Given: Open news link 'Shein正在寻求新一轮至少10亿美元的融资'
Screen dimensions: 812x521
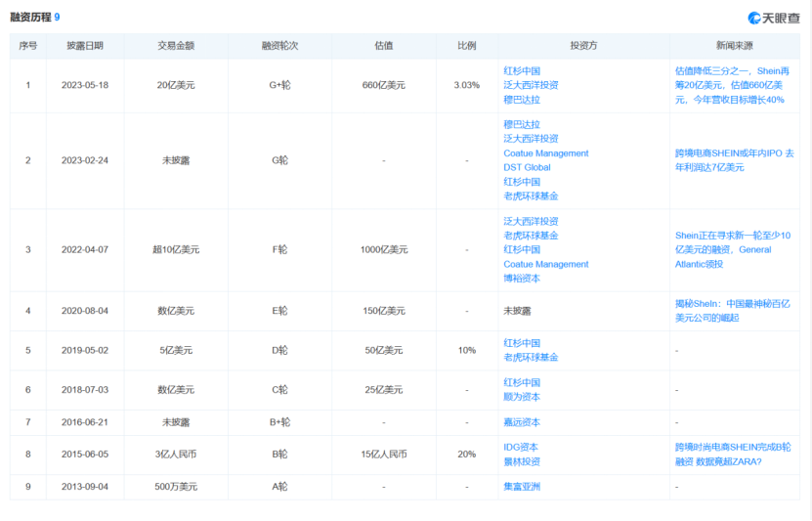Looking at the screenshot, I should point(733,249).
